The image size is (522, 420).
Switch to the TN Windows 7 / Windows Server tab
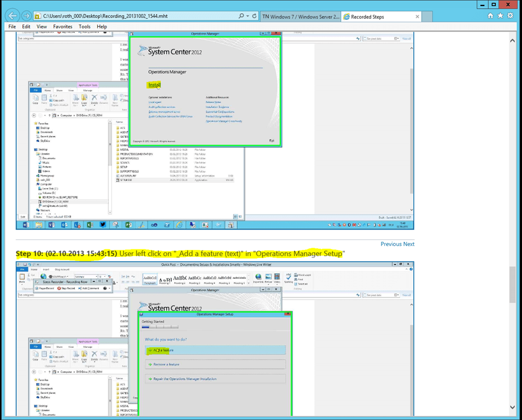pyautogui.click(x=300, y=16)
